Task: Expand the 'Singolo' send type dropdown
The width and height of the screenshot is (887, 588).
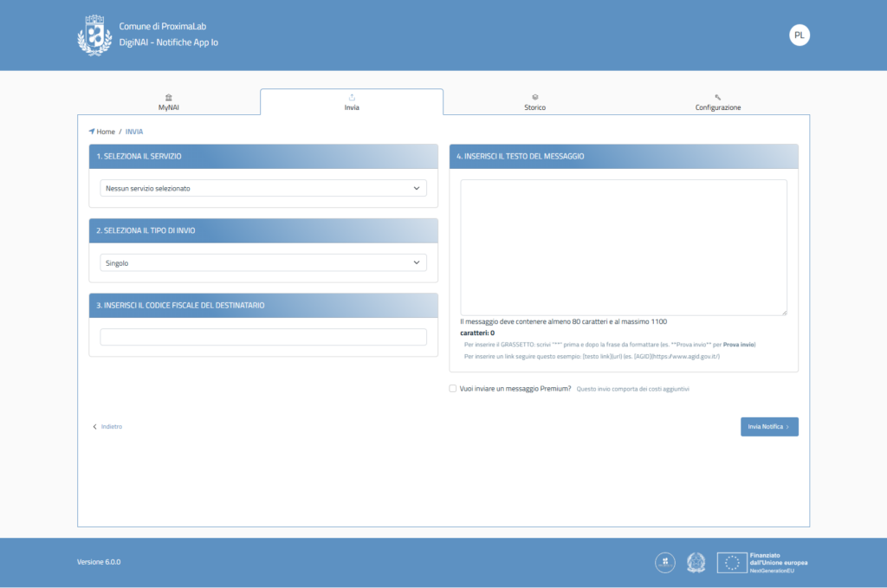Action: click(x=263, y=262)
